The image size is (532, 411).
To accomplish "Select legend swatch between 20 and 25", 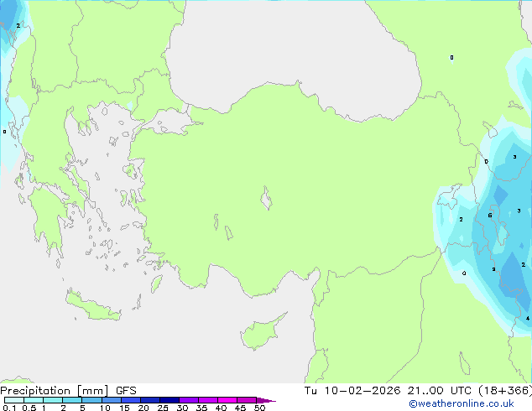I will point(150,400).
